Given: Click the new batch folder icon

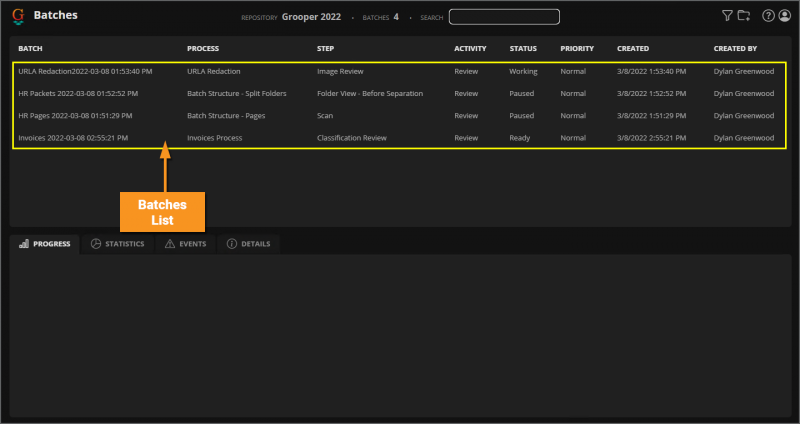Looking at the screenshot, I should coord(743,16).
